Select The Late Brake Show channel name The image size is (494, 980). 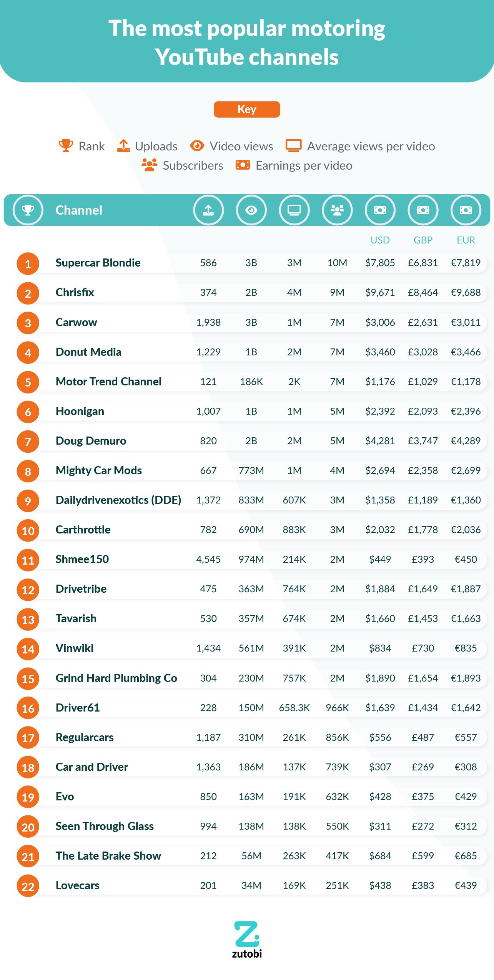[108, 856]
